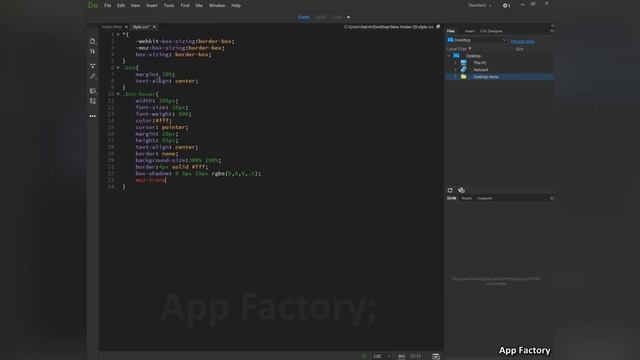Close the style.css document tab
The height and width of the screenshot is (360, 640).
coord(154,27)
